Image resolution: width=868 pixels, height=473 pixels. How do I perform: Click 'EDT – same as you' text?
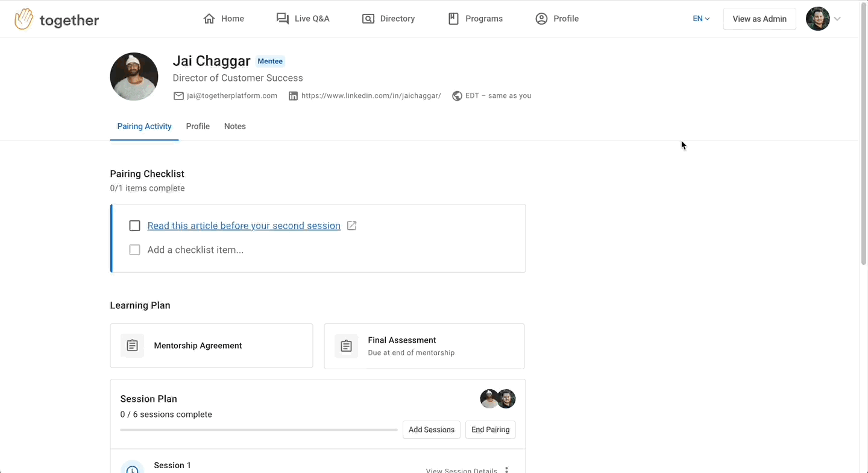coord(498,96)
